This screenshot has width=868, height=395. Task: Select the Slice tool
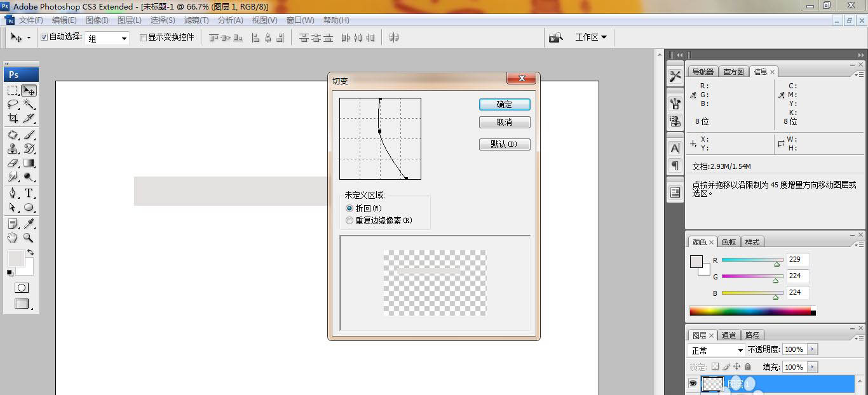point(29,118)
